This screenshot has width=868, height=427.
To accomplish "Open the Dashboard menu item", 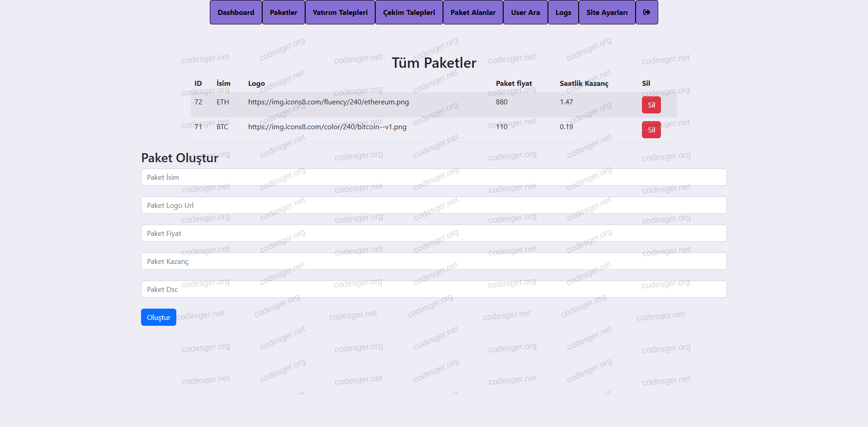I will click(x=236, y=12).
